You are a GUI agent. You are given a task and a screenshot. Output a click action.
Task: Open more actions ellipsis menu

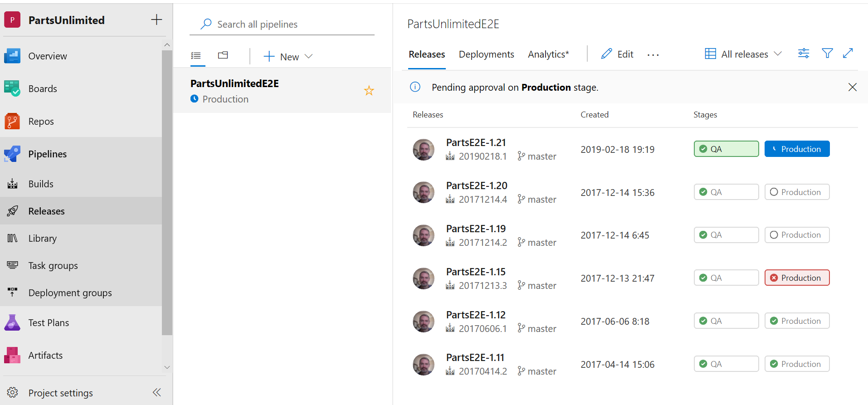(653, 55)
